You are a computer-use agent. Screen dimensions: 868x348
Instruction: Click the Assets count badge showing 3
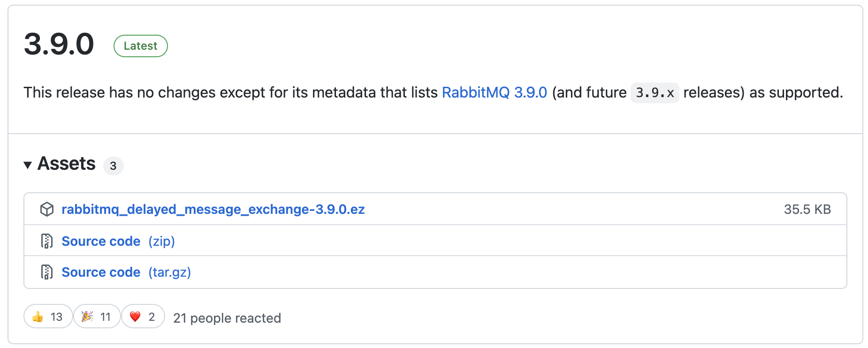pos(113,166)
